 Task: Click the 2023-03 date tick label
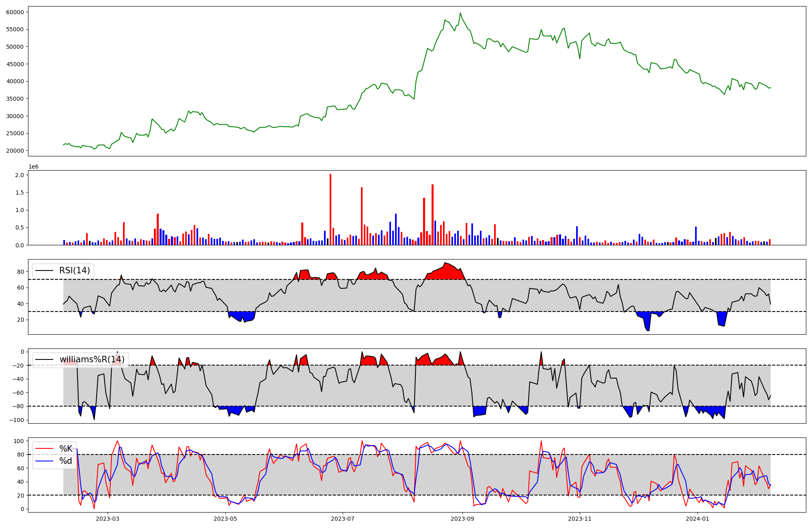pos(108,519)
